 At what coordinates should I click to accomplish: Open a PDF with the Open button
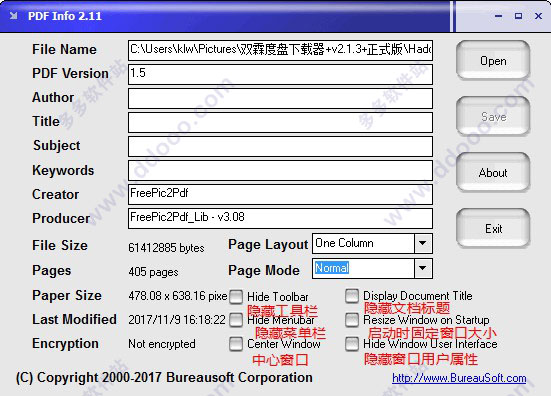[493, 61]
